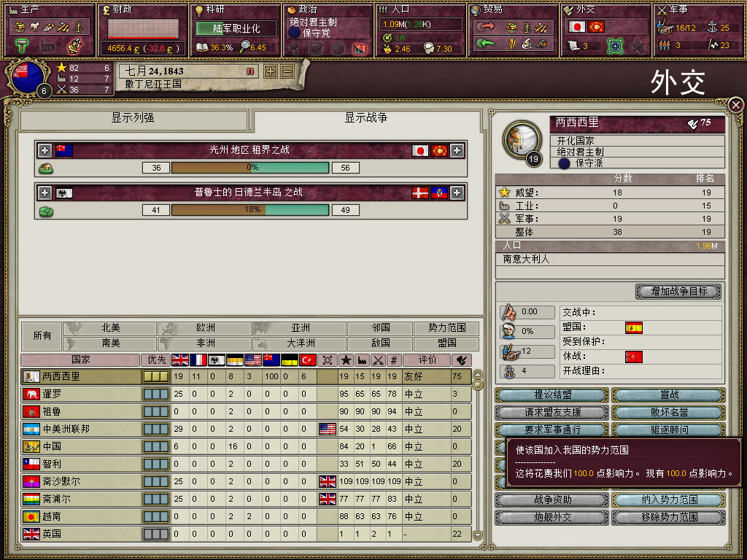Viewport: 747px width, 560px height.
Task: Sort by the British flag influence column
Action: pos(179,360)
